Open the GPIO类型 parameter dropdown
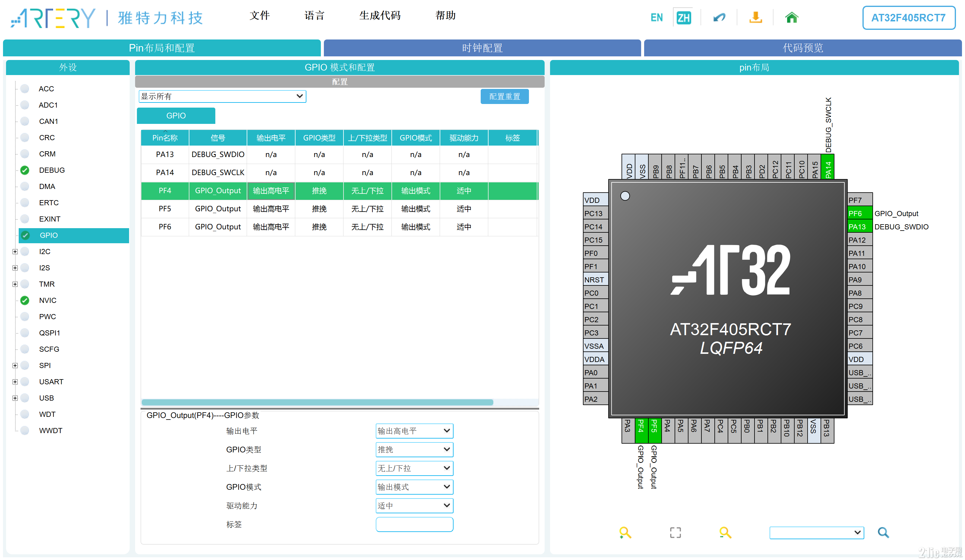 (x=414, y=449)
